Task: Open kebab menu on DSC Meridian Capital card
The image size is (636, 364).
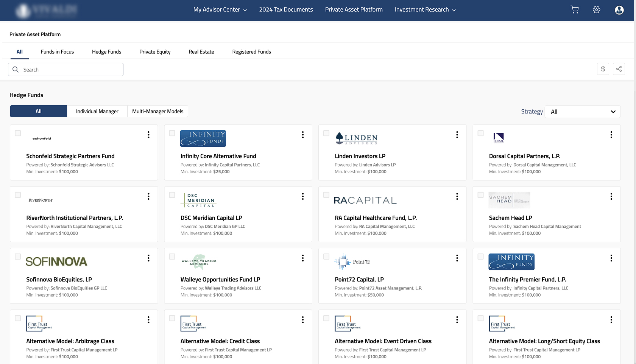Action: [x=303, y=196]
